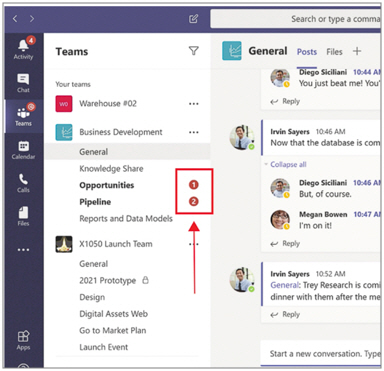Select the Warehouse #02 team name
Viewport: 384px width, 371px height.
pos(108,104)
